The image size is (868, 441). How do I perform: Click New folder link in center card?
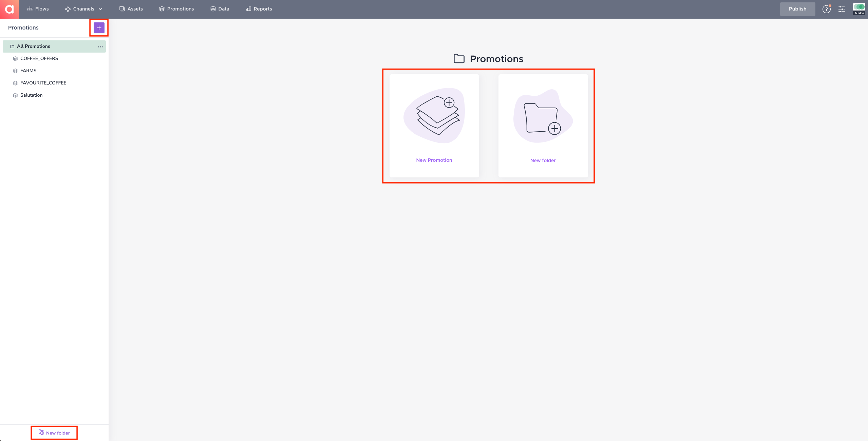point(543,160)
